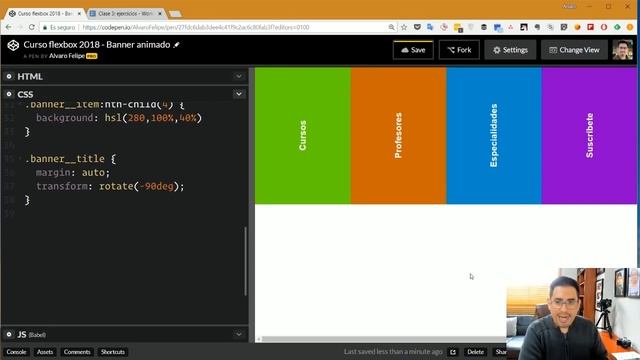Image resolution: width=640 pixels, height=360 pixels.
Task: Open the Comments panel
Action: (x=77, y=352)
